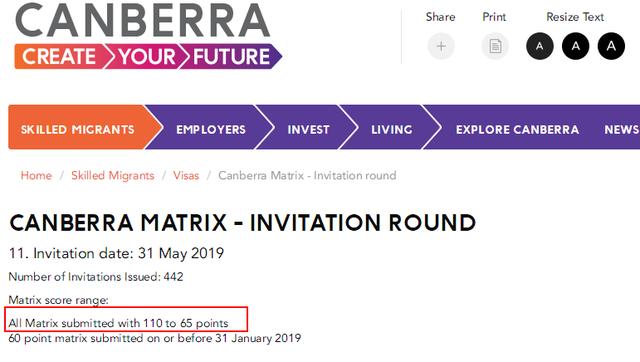This screenshot has width=640, height=362.
Task: Select the smallest text size button
Action: [x=540, y=46]
